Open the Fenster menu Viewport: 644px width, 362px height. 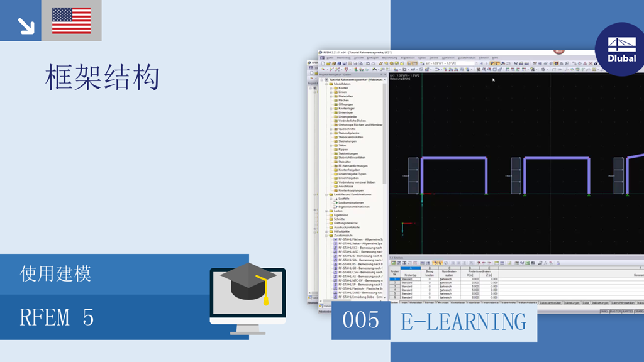484,58
